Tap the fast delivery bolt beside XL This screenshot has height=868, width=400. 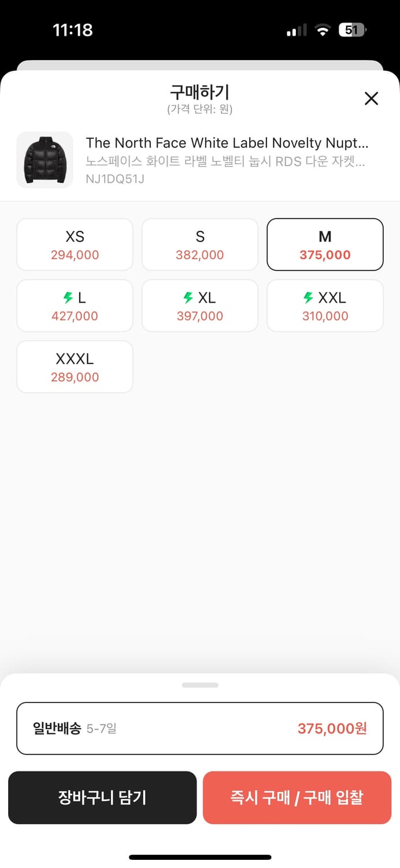[x=188, y=298]
